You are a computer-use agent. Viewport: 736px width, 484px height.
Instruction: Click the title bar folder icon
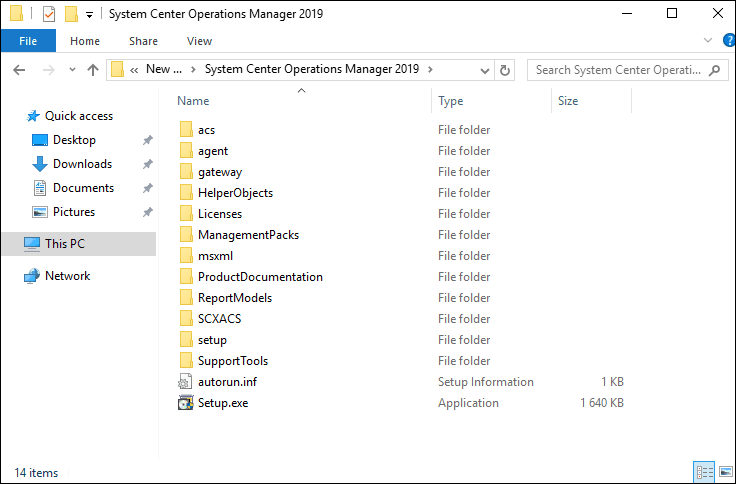click(16, 14)
